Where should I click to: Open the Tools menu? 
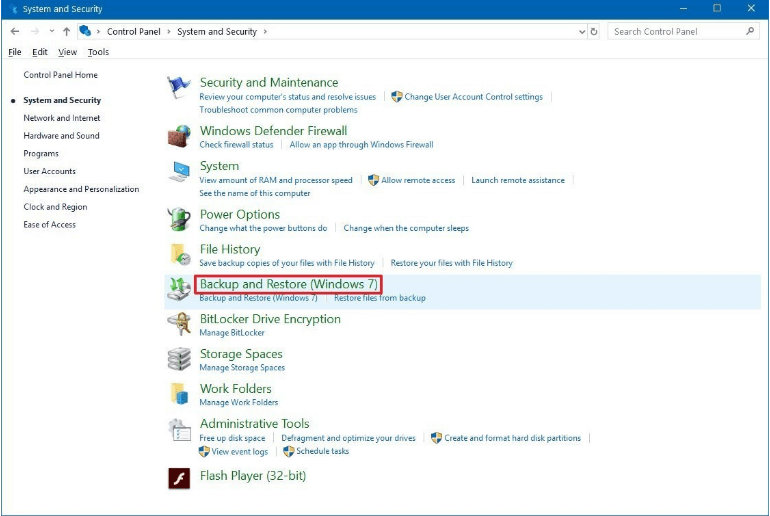(x=98, y=52)
